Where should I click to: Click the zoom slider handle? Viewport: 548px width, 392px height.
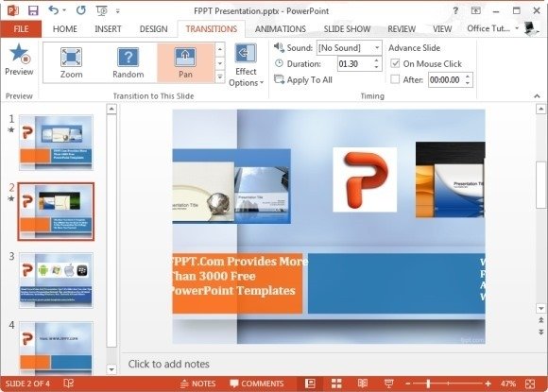428,383
